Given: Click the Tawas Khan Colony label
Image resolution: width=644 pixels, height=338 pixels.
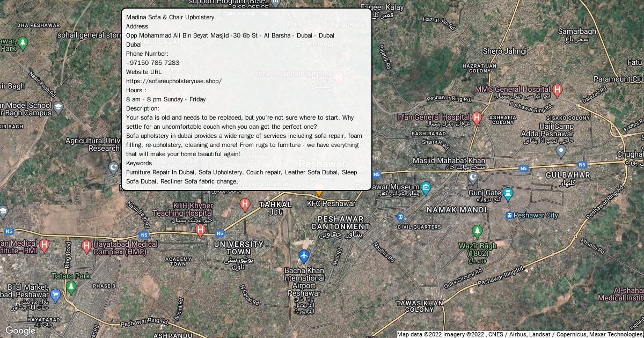Looking at the screenshot, I should [x=420, y=306].
